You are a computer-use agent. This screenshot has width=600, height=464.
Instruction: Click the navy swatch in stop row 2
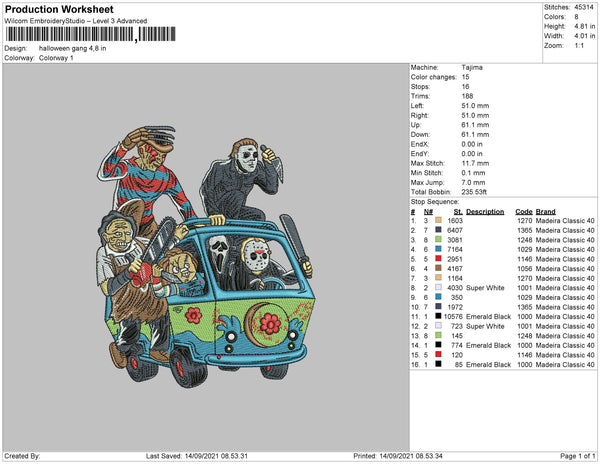click(x=438, y=230)
